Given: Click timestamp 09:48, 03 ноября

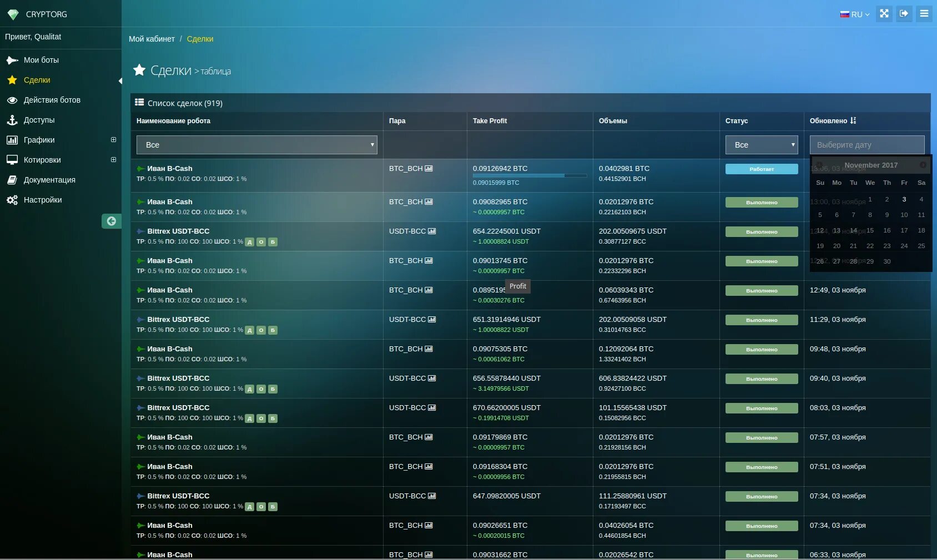Looking at the screenshot, I should 838,349.
